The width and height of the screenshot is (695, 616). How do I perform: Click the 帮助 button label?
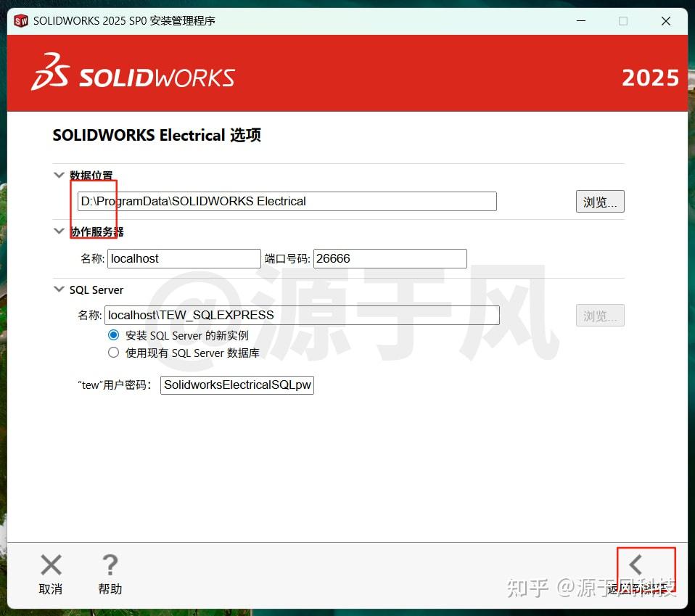click(110, 589)
